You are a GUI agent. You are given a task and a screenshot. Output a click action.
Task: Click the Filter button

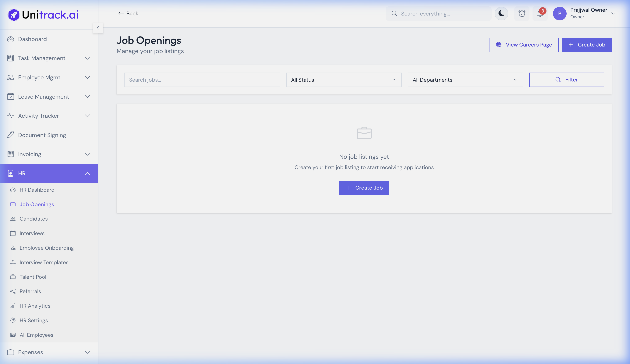coord(567,80)
